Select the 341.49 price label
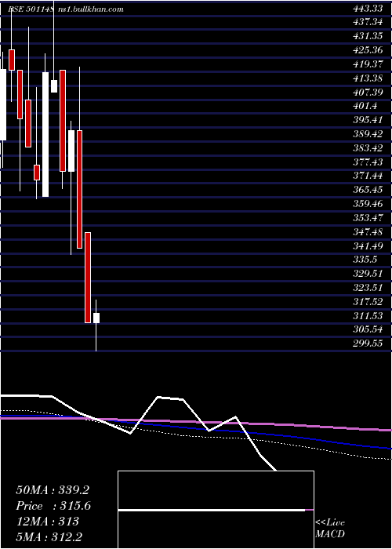 368,246
